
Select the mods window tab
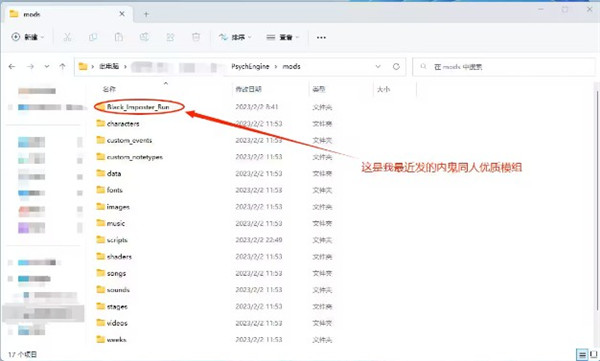[x=69, y=14]
